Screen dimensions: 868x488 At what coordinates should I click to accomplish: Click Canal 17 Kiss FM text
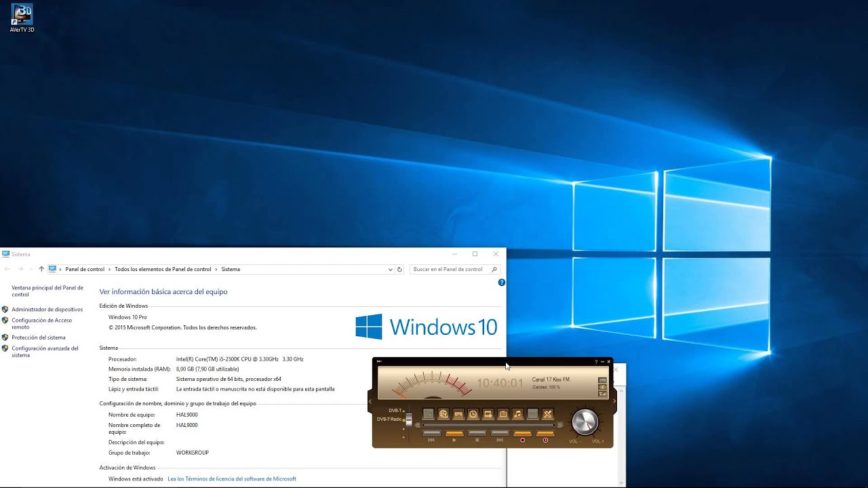[x=551, y=380]
